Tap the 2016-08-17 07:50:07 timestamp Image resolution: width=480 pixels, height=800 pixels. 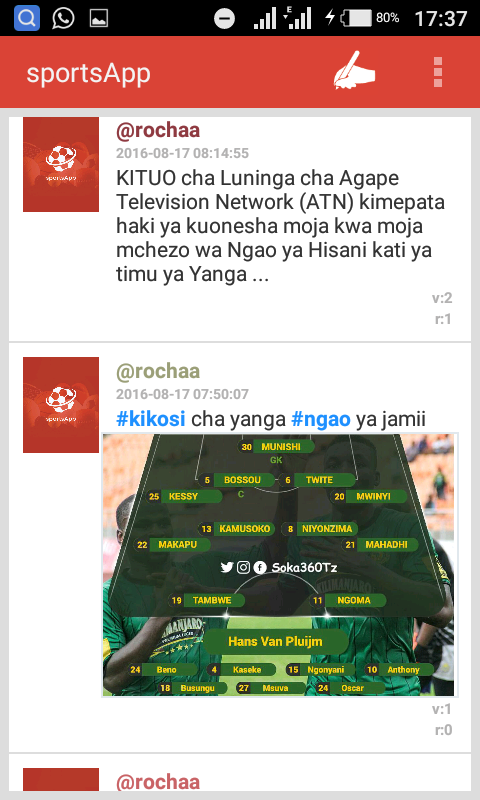tap(182, 394)
